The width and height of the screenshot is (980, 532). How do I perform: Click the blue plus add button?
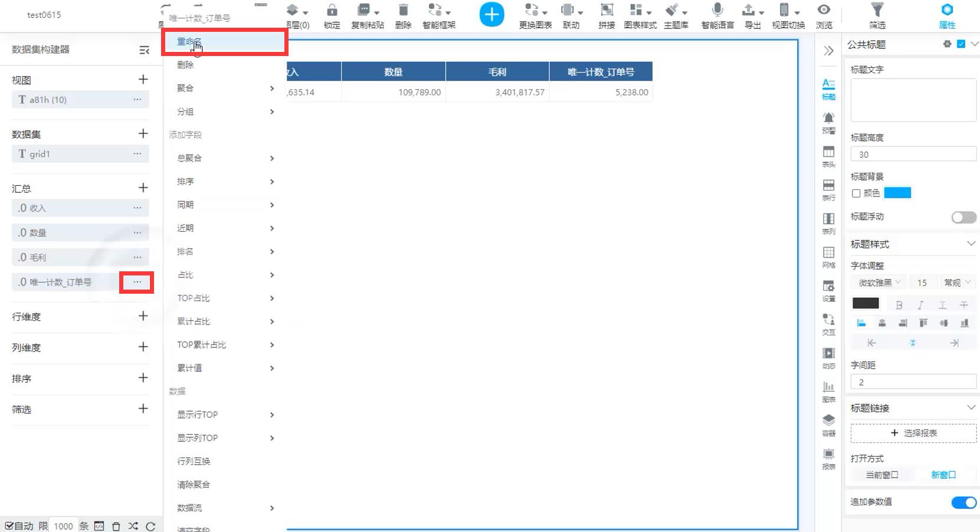point(491,15)
